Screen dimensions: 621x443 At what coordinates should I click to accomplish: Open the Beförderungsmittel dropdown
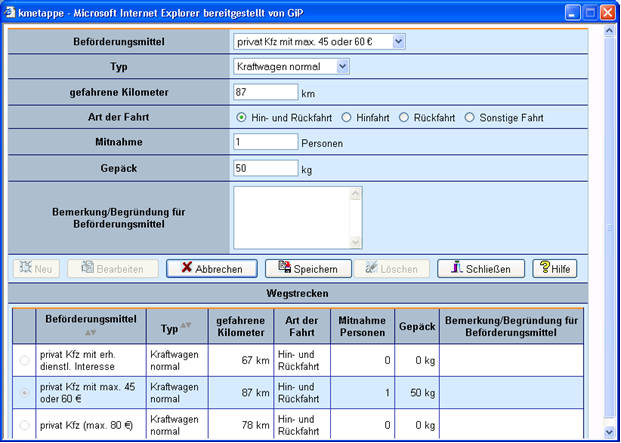(319, 42)
